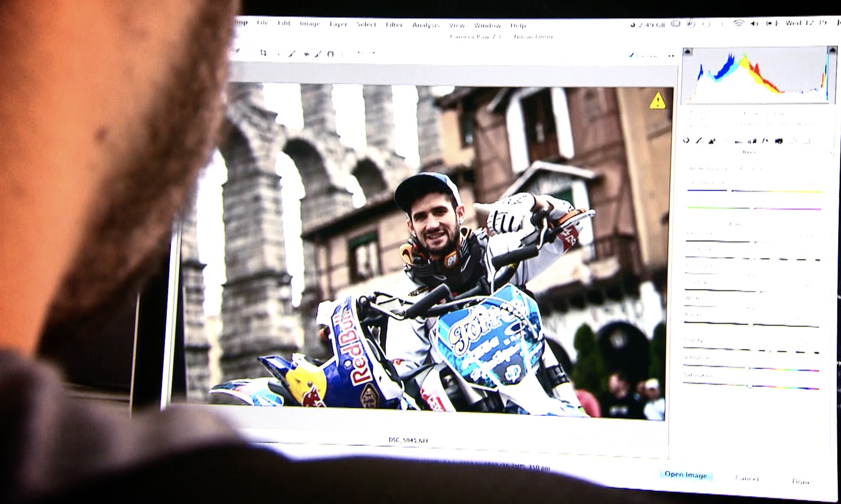Click the Done button

(x=802, y=481)
